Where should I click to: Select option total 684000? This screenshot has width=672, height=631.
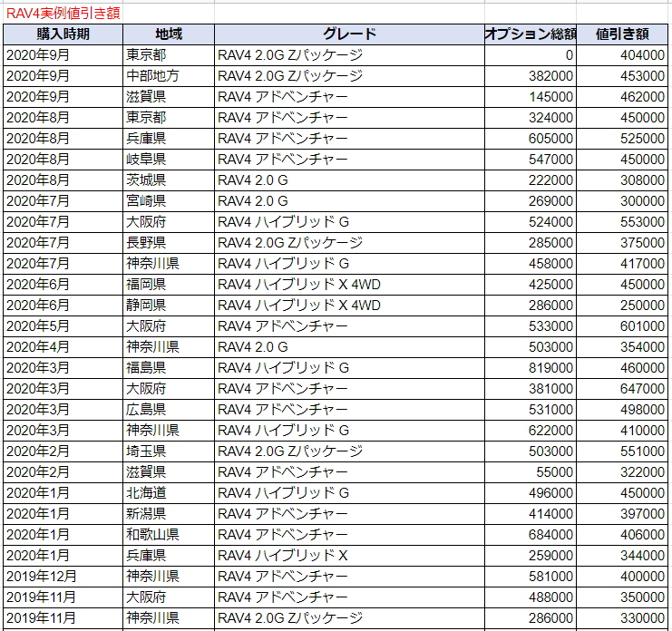click(x=531, y=535)
